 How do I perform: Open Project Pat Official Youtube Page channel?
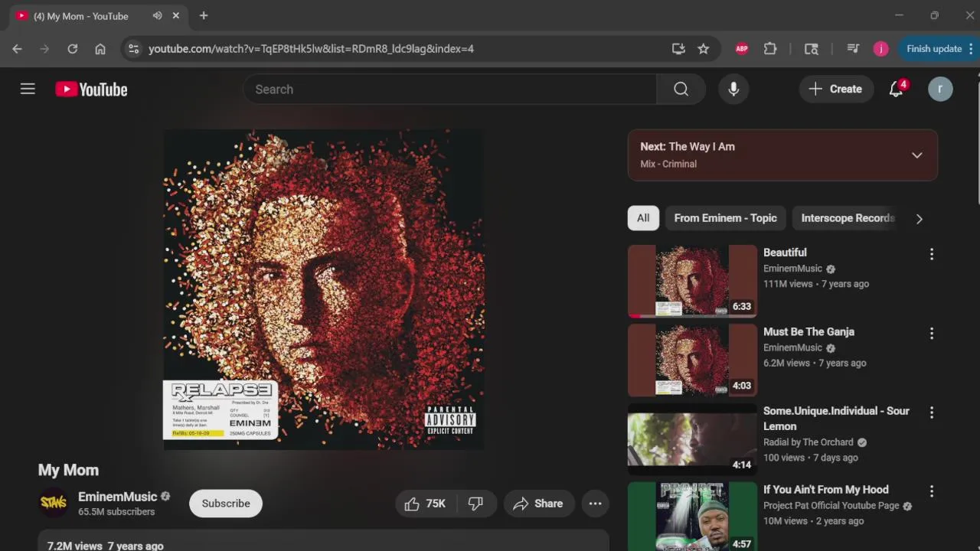click(x=831, y=506)
